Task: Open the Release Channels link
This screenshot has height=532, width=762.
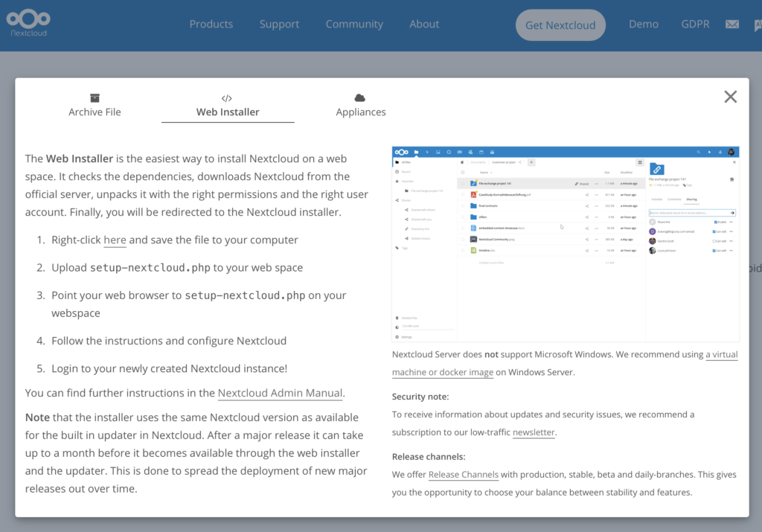Action: coord(463,474)
